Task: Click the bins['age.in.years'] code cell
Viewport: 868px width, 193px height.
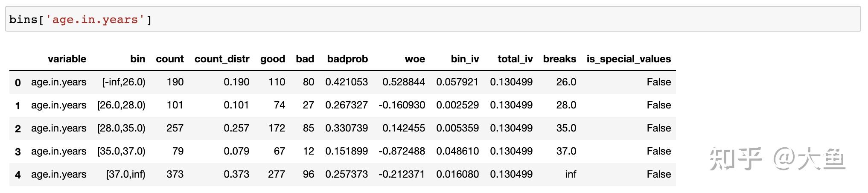Action: 433,20
